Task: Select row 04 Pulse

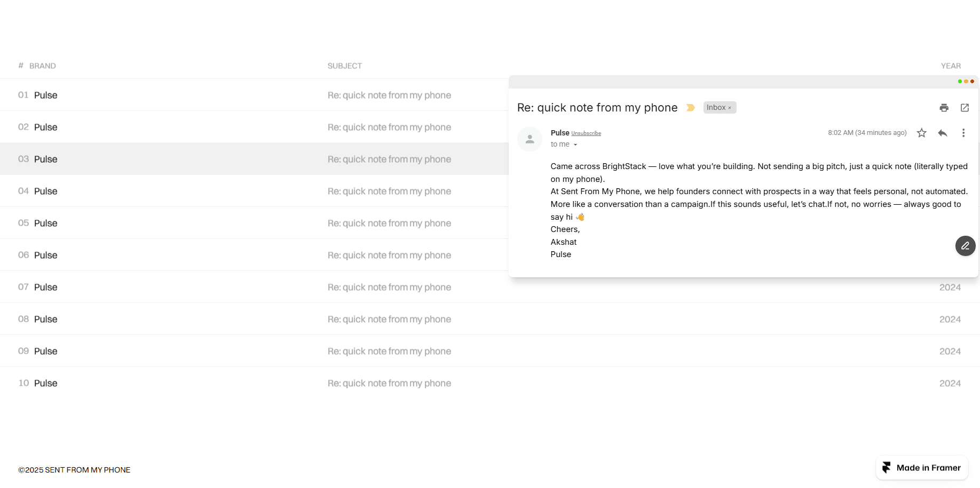Action: tap(254, 191)
